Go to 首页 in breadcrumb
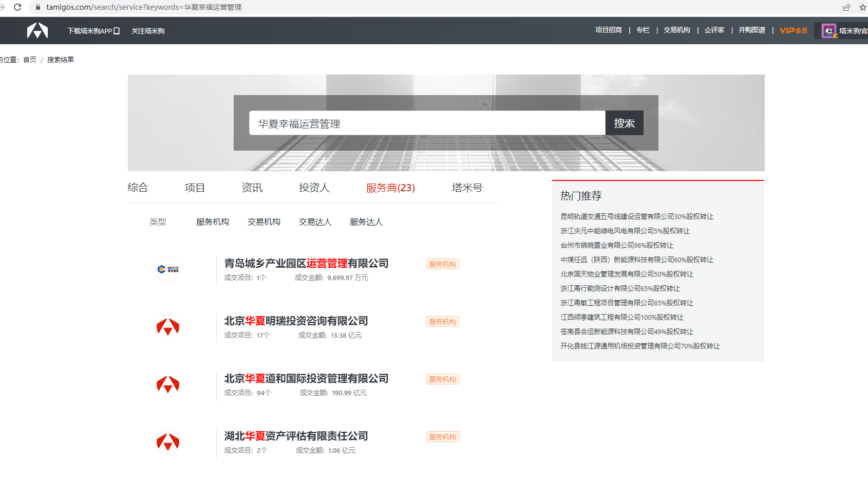The image size is (868, 478). 30,60
